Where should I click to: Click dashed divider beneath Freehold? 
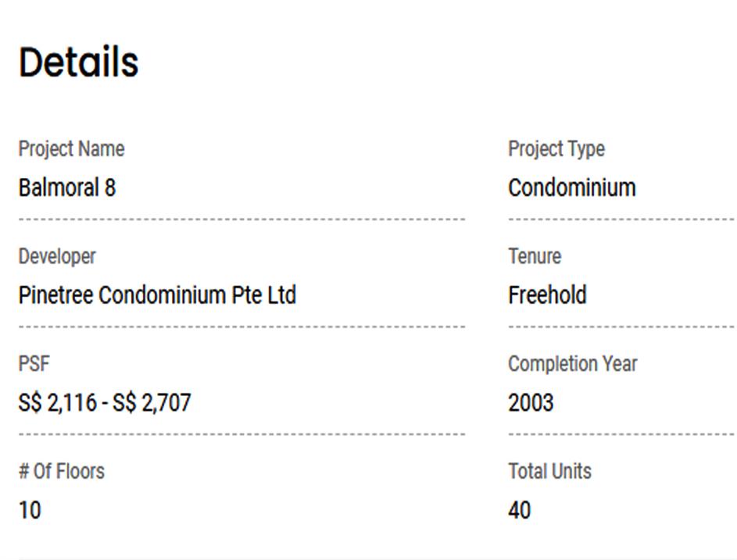(x=621, y=326)
